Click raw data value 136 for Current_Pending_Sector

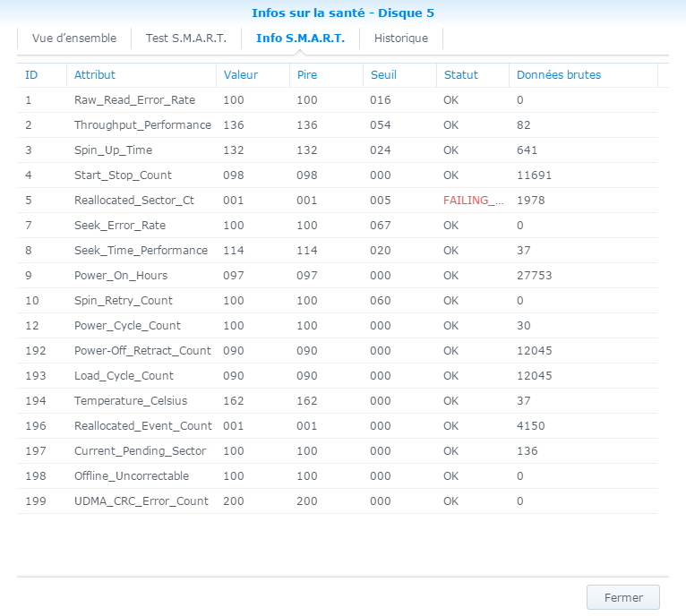point(527,451)
